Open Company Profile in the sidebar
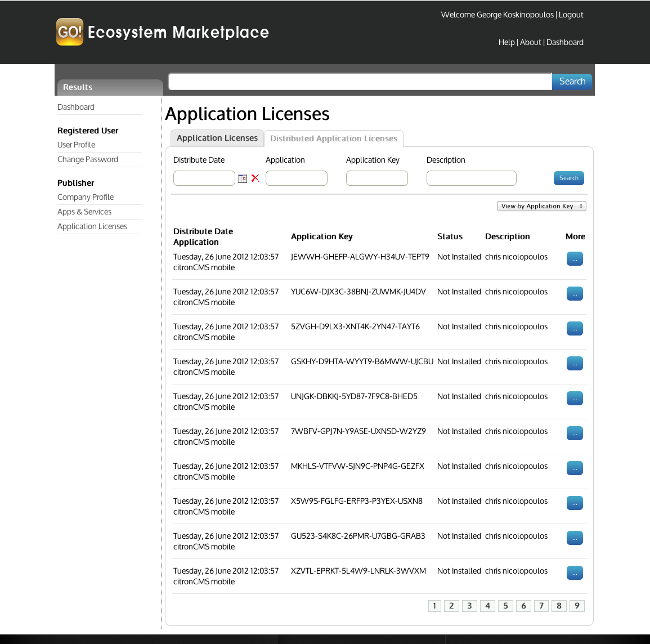The height and width of the screenshot is (644, 650). pos(86,197)
